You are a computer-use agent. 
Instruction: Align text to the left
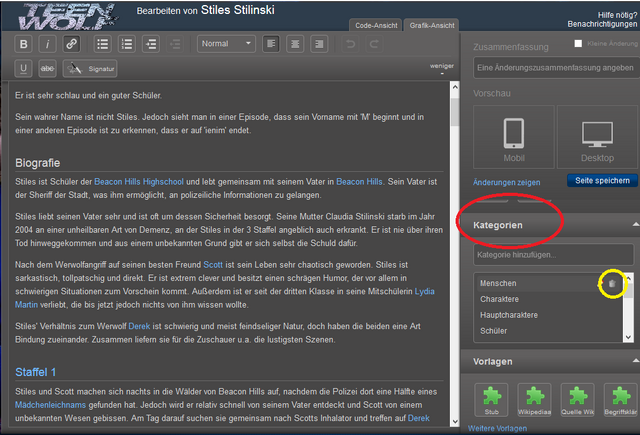(271, 44)
